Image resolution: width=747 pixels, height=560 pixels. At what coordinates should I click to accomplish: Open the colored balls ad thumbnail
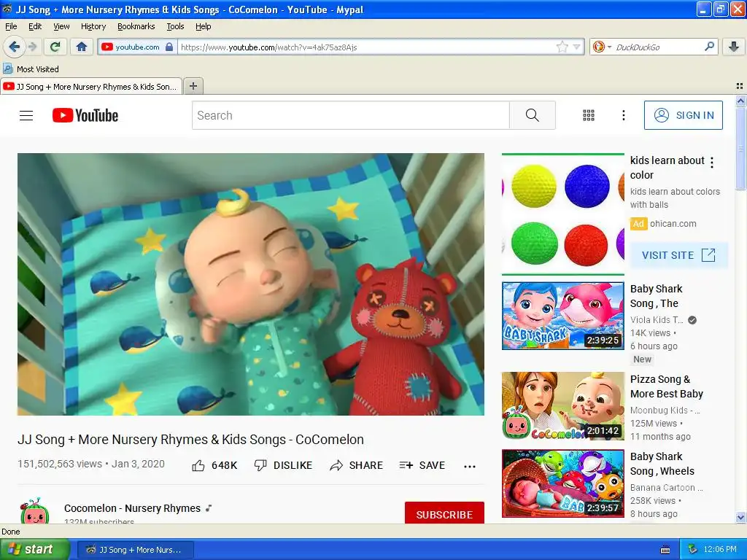[x=563, y=214]
